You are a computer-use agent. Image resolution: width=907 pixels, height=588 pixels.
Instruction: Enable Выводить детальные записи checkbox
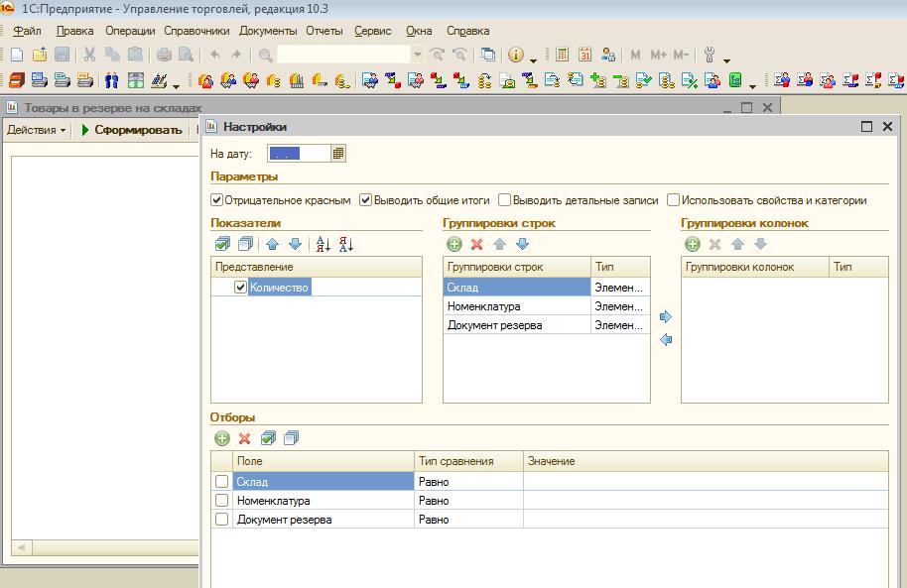(x=504, y=200)
